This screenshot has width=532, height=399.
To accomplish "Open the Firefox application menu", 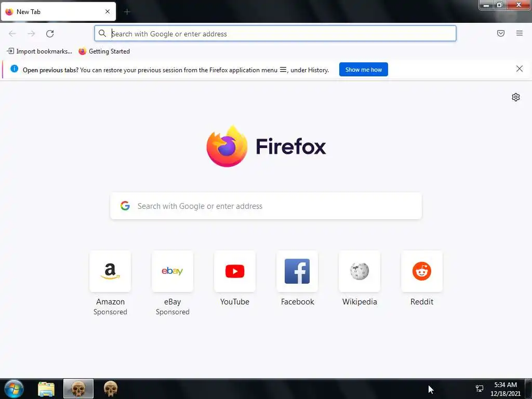I will coord(520,33).
